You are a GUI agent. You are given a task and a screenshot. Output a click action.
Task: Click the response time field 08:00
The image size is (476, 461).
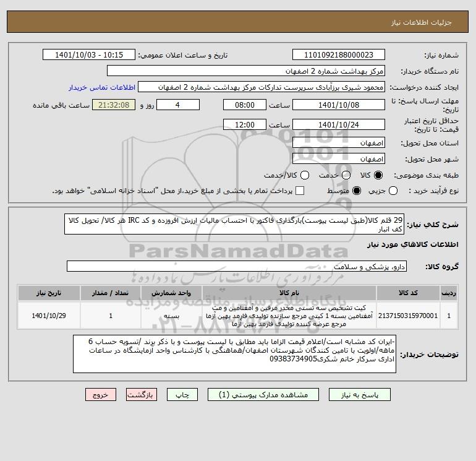(245, 105)
